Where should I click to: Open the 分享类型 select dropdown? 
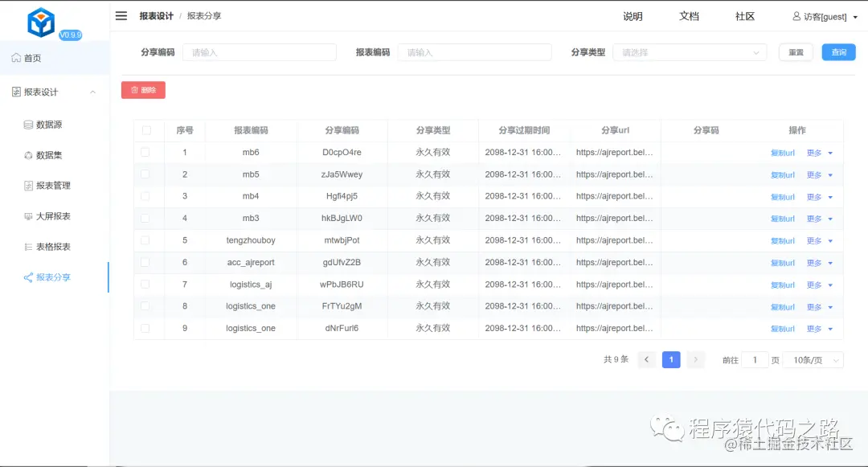(690, 52)
